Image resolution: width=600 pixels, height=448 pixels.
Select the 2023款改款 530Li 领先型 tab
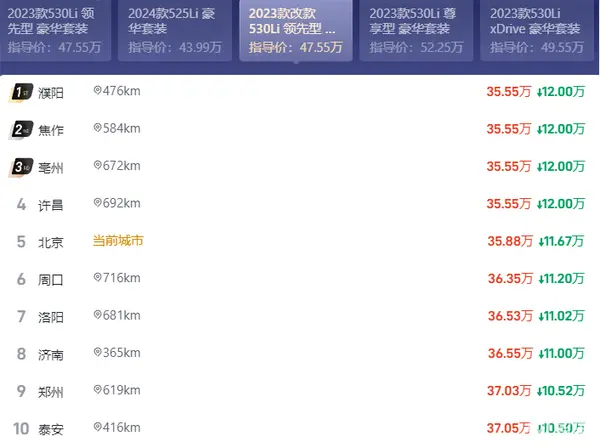[296, 30]
